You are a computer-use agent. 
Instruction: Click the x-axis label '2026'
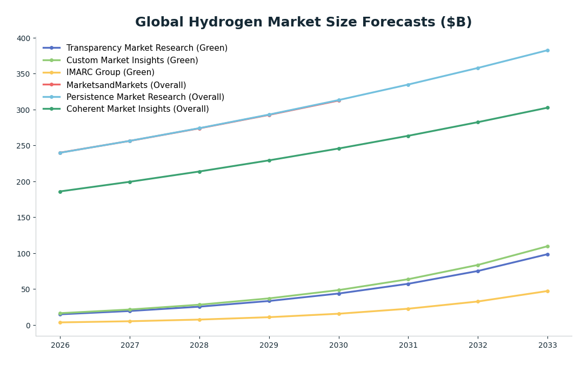tap(61, 345)
